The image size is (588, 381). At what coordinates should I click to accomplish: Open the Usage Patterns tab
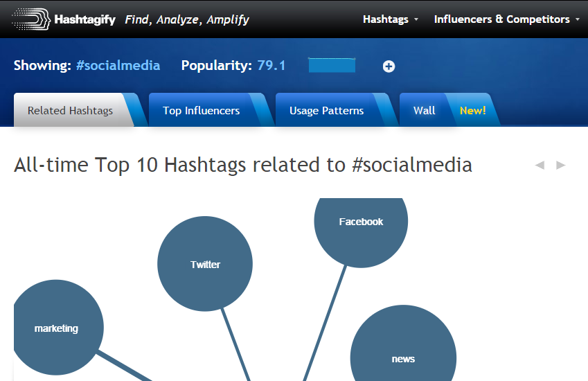pyautogui.click(x=327, y=111)
